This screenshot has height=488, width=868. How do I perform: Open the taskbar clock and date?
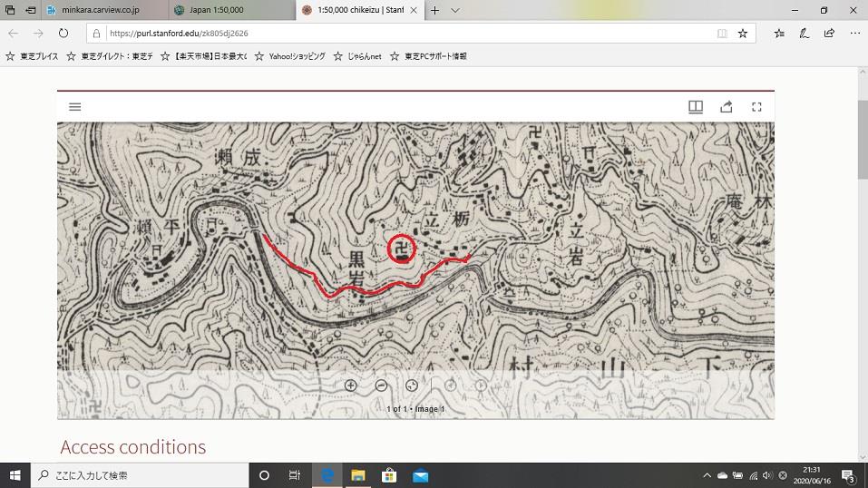click(x=812, y=475)
